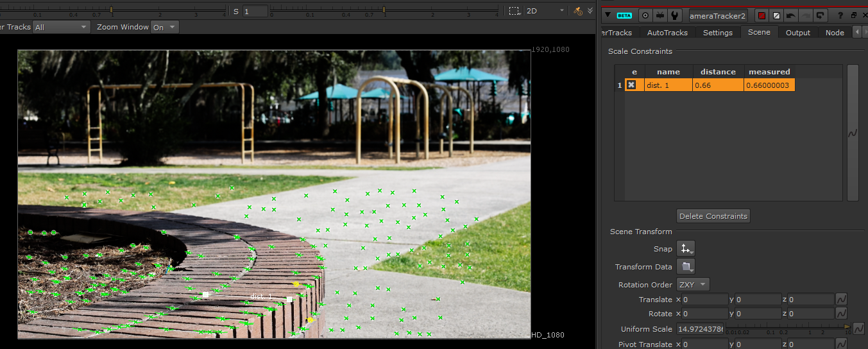Click the centre-node-in-graph target icon
The image size is (868, 349).
pos(645,15)
